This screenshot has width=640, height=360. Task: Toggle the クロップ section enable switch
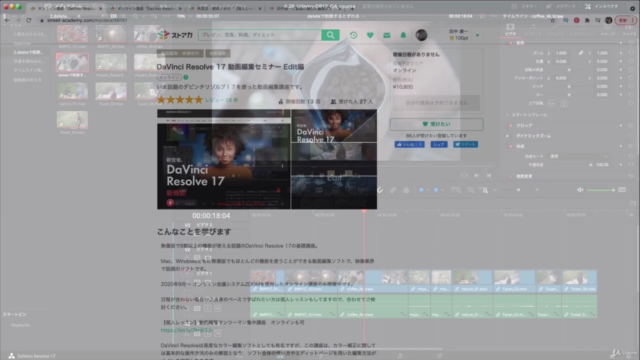pos(511,125)
